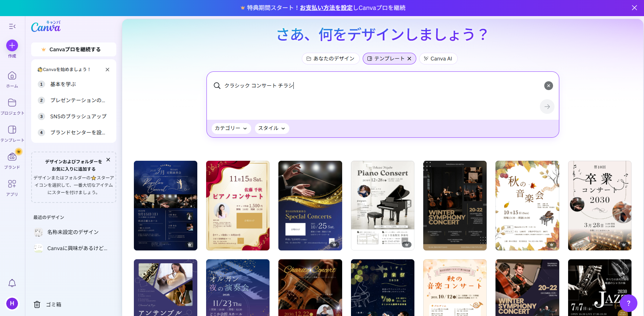This screenshot has height=316, width=644.
Task: Expand the スタイル dropdown
Action: (x=272, y=128)
